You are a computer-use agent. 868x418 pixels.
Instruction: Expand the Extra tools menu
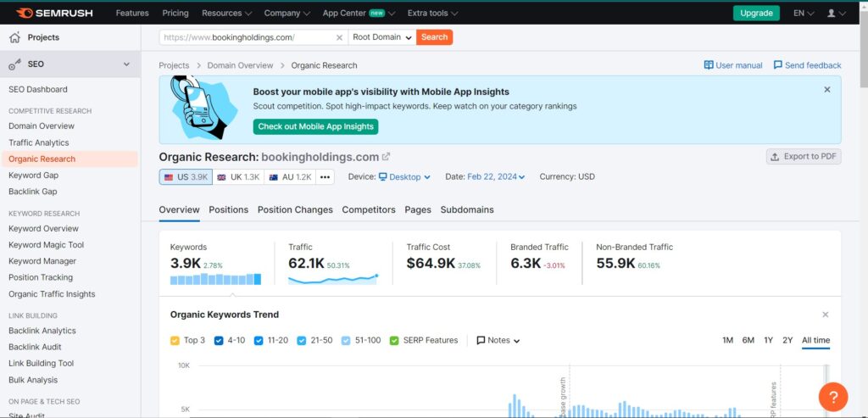(x=432, y=13)
